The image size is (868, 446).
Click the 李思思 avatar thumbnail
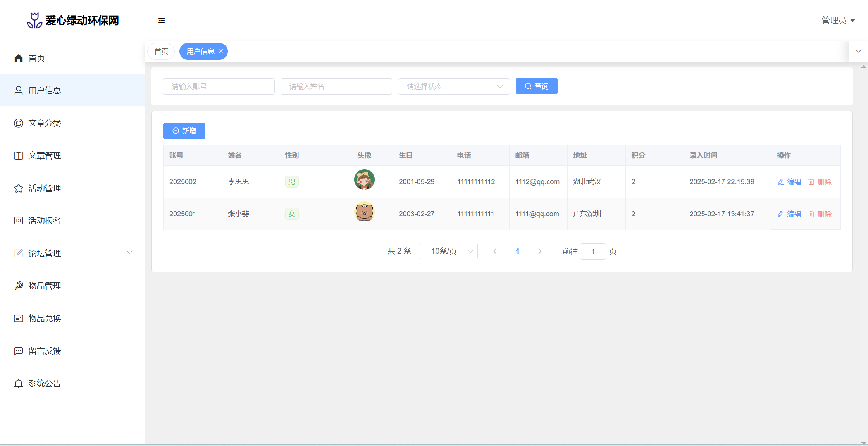[x=364, y=180]
